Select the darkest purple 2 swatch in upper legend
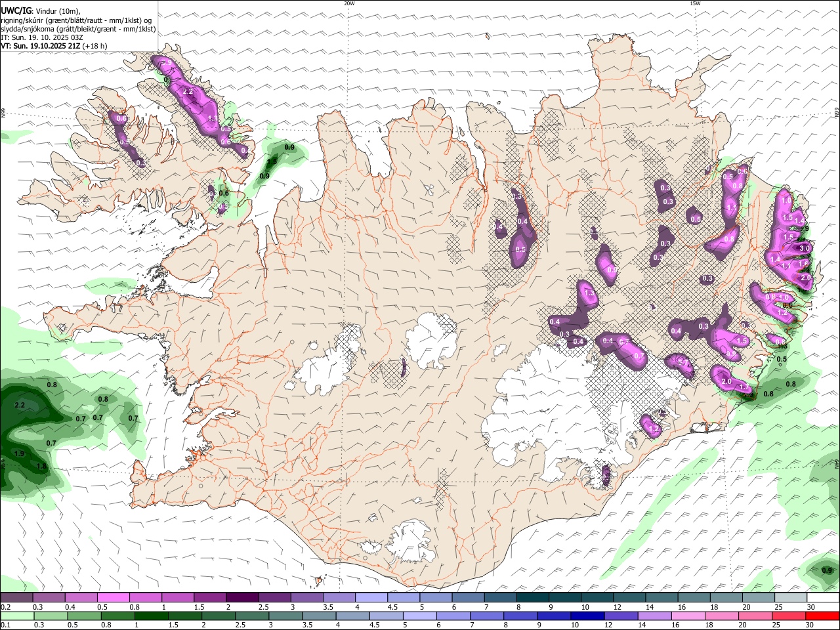 [242, 598]
